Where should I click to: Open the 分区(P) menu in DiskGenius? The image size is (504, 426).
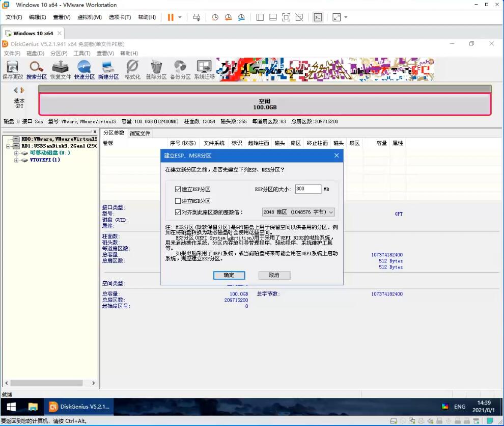tap(59, 54)
